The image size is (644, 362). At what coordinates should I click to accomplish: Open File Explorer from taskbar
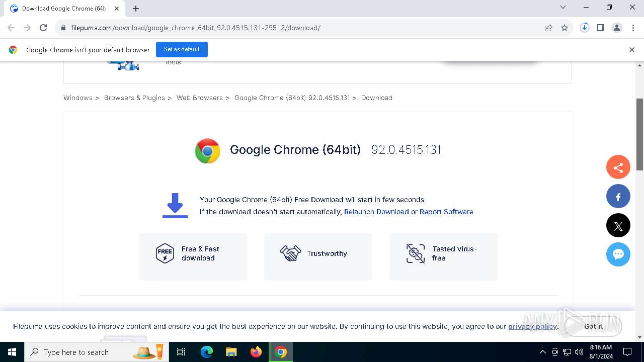point(231,352)
